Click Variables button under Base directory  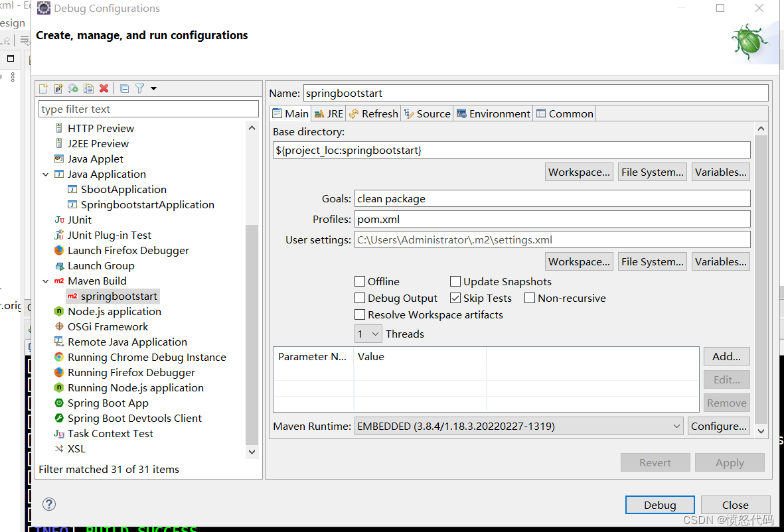coord(720,172)
